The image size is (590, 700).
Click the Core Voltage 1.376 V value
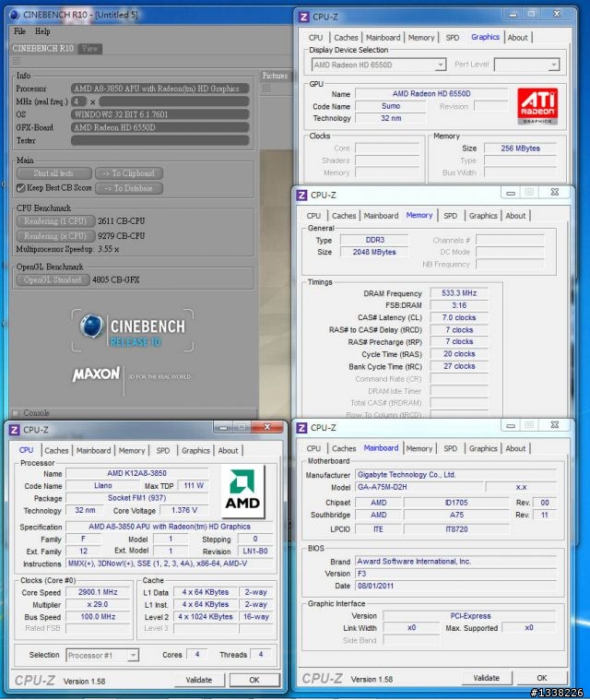pyautogui.click(x=183, y=510)
